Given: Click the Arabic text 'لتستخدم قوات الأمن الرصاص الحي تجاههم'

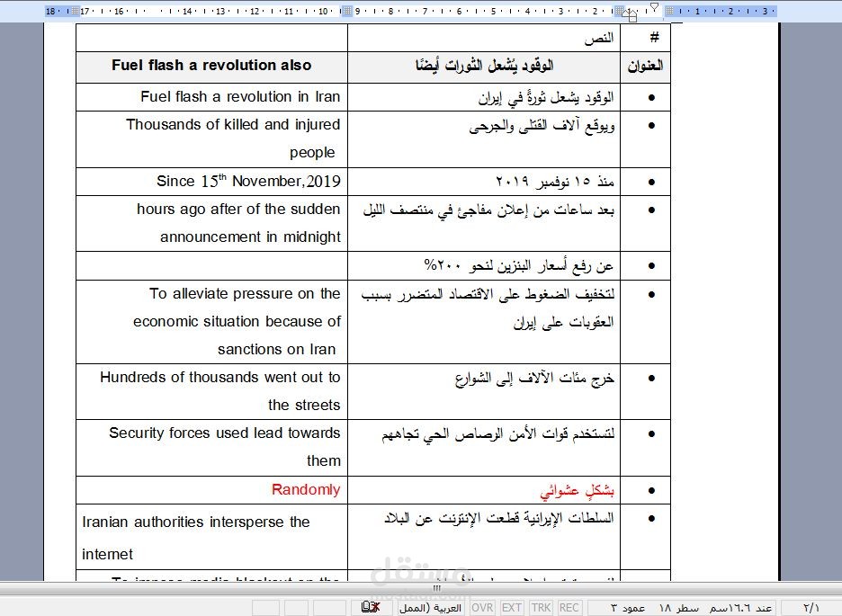Looking at the screenshot, I should tap(497, 434).
